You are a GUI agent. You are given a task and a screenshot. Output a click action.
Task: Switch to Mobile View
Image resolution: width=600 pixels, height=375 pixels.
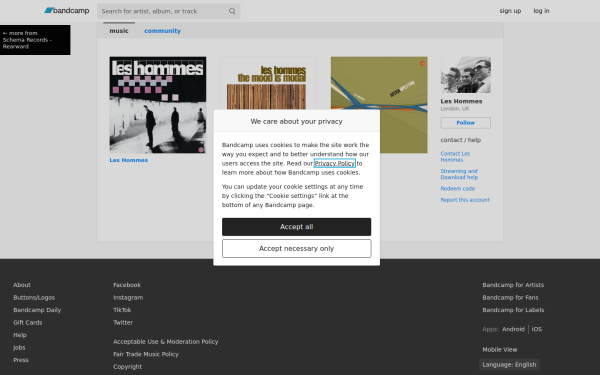pos(500,350)
